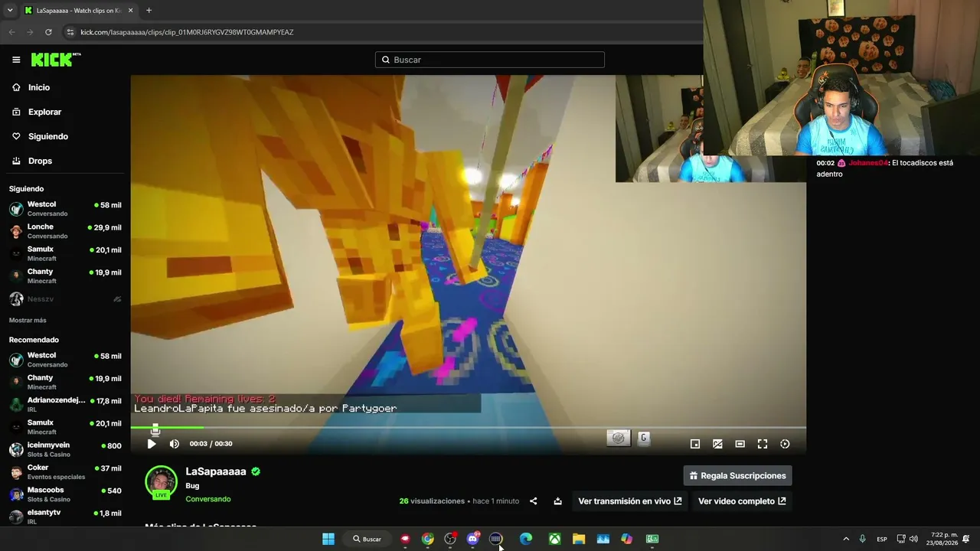Mute the clip volume speaker icon
Viewport: 980px width, 551px height.
click(175, 444)
